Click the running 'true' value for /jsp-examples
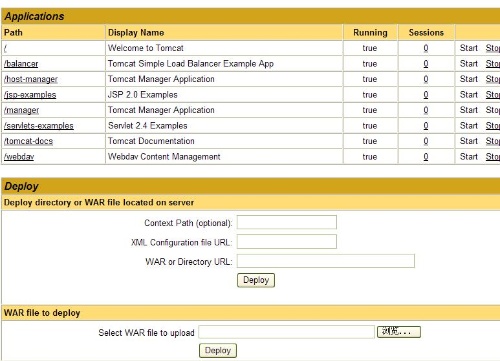The width and height of the screenshot is (500, 361). point(370,95)
